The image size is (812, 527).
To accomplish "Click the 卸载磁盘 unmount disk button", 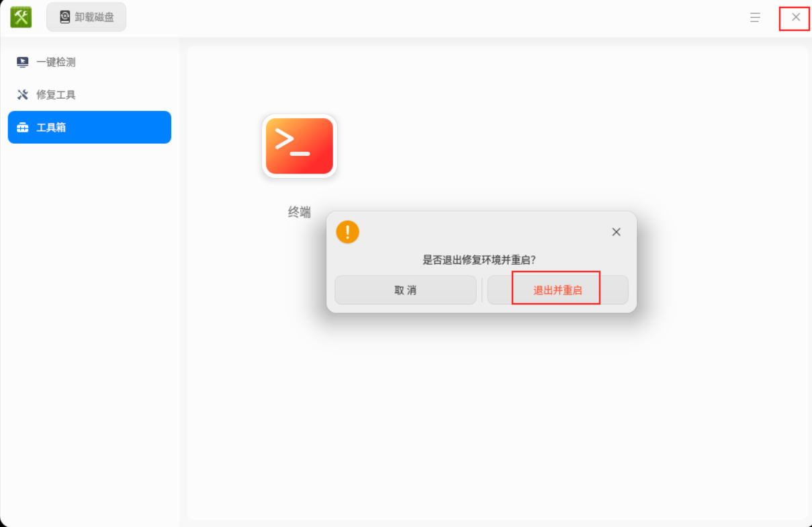I will click(x=86, y=17).
